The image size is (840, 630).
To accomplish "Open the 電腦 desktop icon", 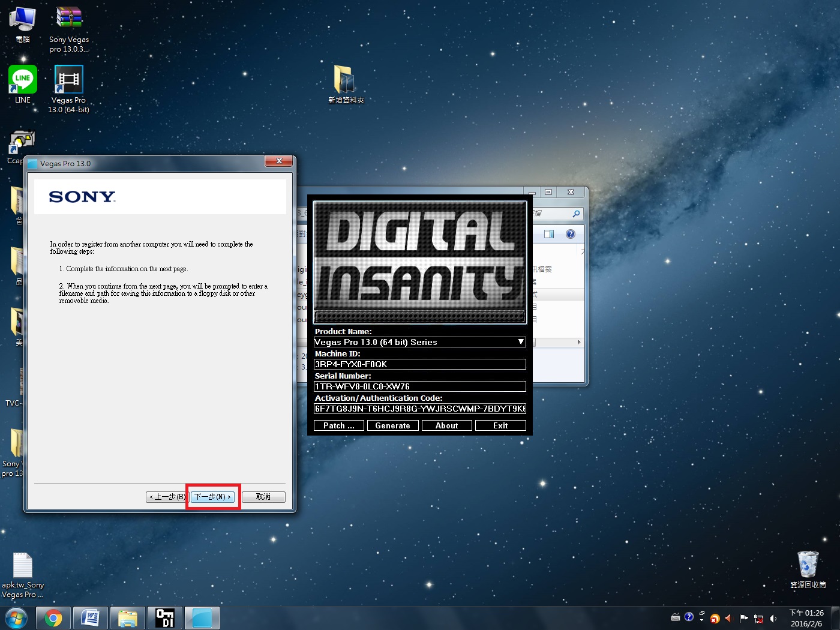I will (23, 24).
